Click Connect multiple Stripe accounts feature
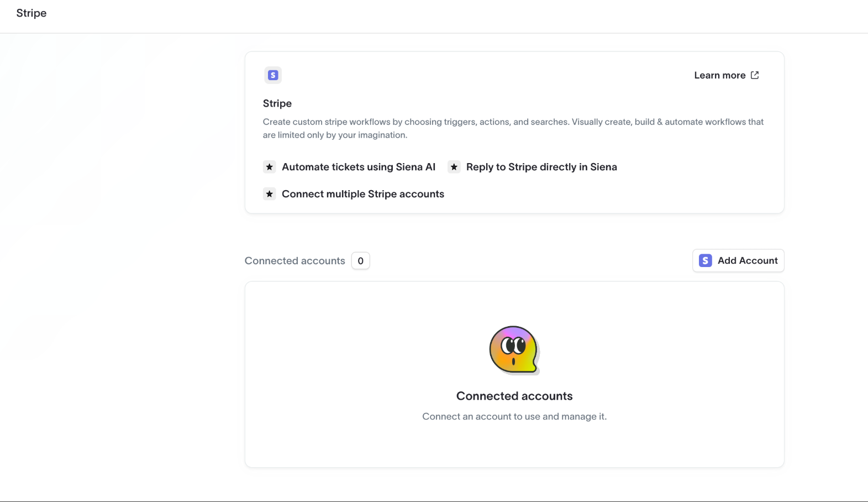This screenshot has height=502, width=868. [x=363, y=194]
